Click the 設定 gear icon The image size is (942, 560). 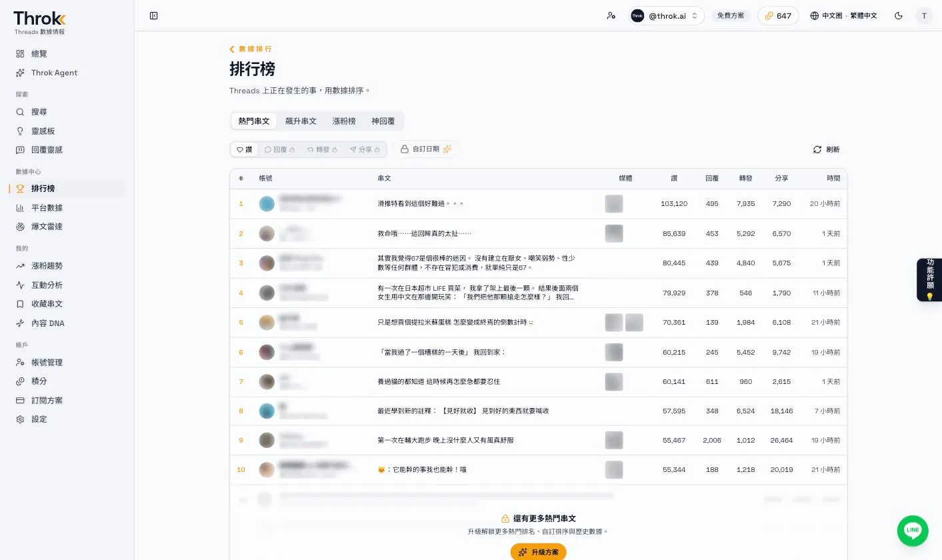[20, 419]
